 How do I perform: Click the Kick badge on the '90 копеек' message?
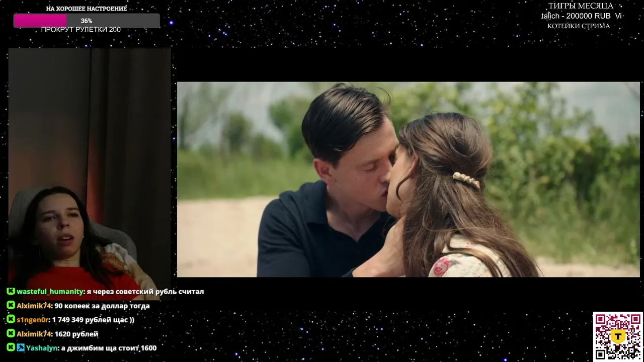pos(11,305)
